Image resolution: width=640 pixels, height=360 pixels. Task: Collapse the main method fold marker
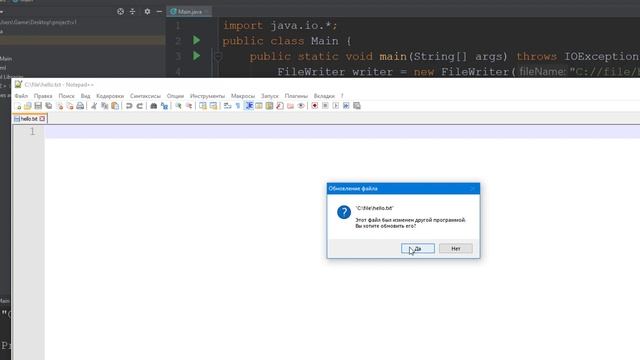[x=218, y=56]
